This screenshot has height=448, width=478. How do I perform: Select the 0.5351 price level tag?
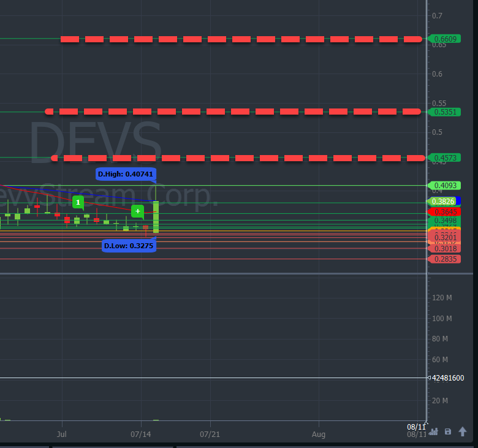(x=444, y=112)
